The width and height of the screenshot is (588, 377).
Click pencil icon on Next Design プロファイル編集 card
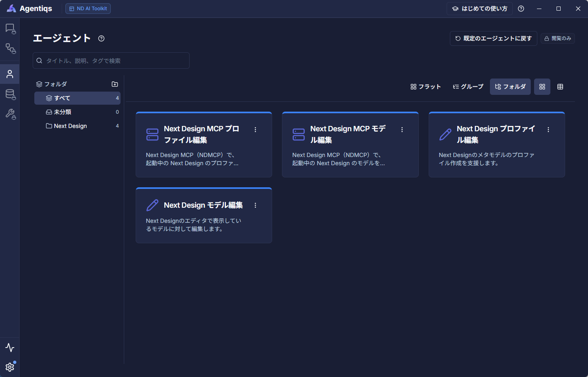tap(445, 135)
